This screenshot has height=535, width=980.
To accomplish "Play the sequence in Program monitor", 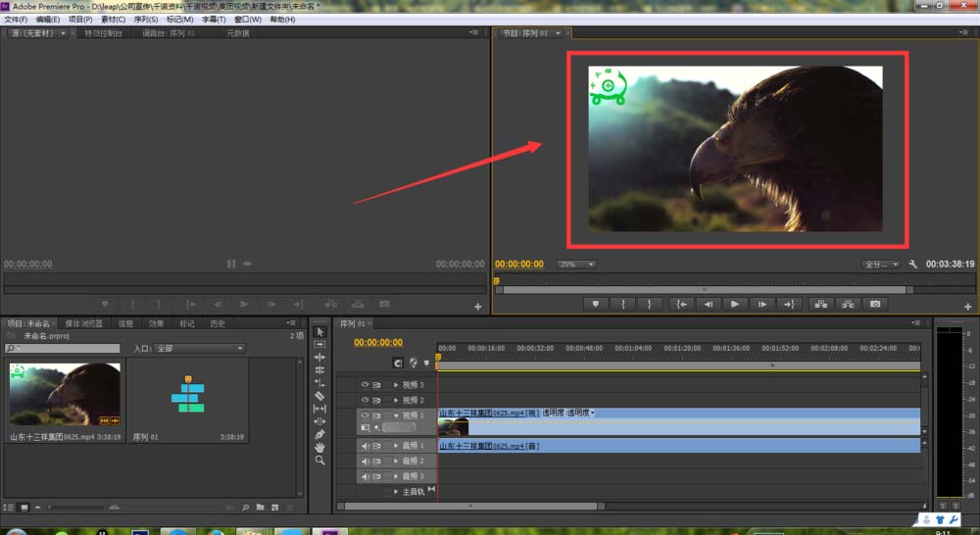I will [x=735, y=305].
